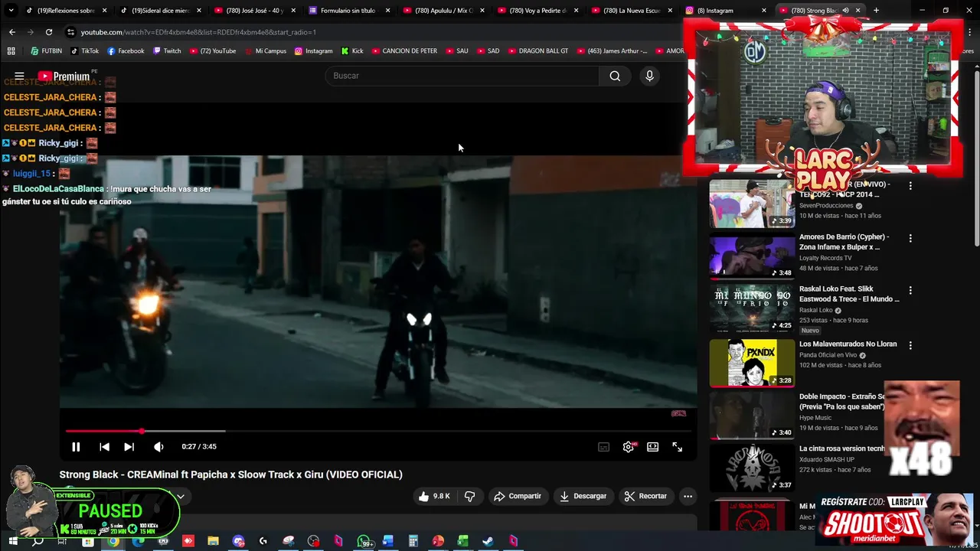Open new browser tab
The width and height of the screenshot is (980, 551).
click(x=876, y=11)
